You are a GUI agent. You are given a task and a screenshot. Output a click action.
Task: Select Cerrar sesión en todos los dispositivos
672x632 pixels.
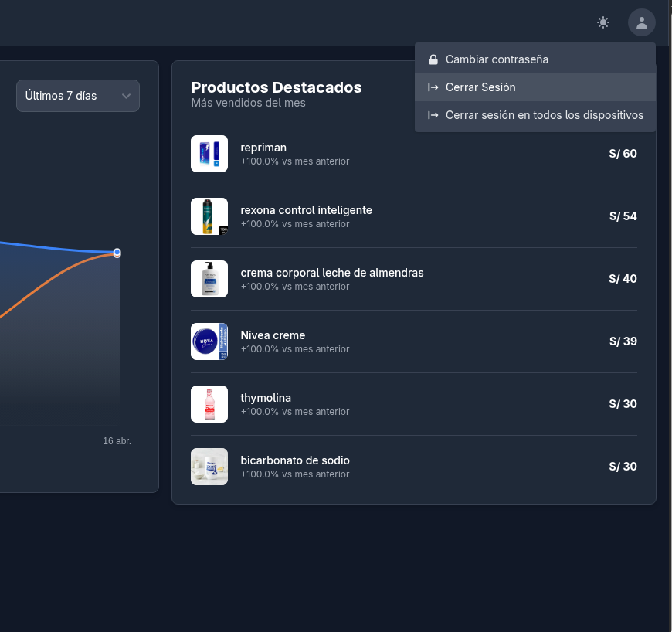tap(535, 115)
